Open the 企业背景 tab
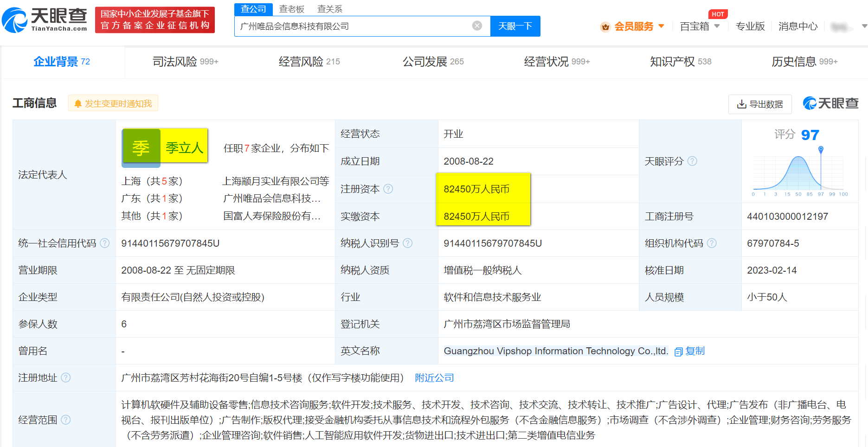This screenshot has height=447, width=868. click(x=62, y=61)
